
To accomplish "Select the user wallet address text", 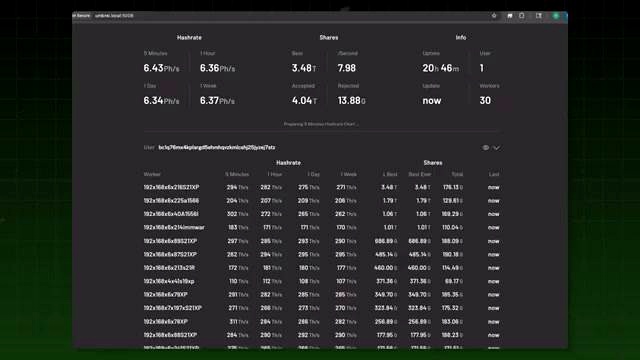I will click(x=217, y=147).
